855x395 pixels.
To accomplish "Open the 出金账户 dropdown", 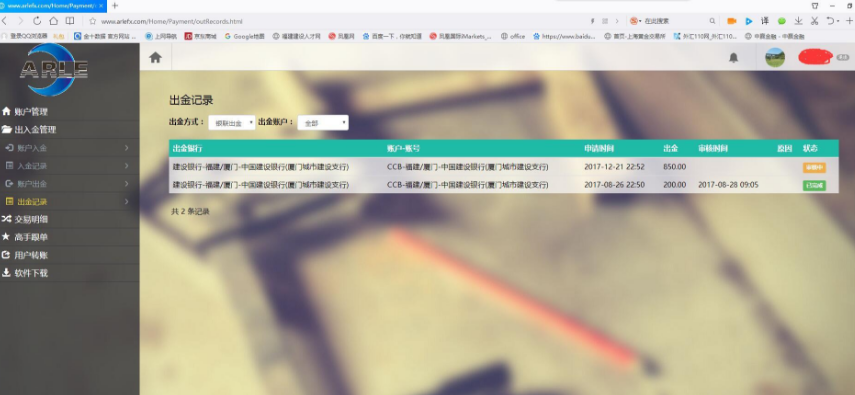I will click(x=323, y=123).
